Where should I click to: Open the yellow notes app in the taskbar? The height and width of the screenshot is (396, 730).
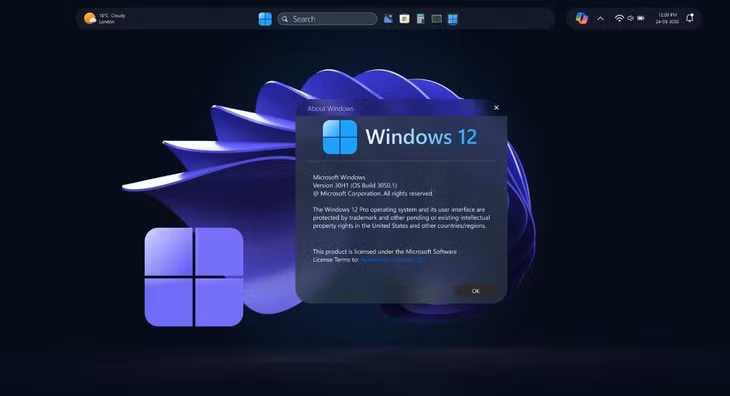[405, 19]
